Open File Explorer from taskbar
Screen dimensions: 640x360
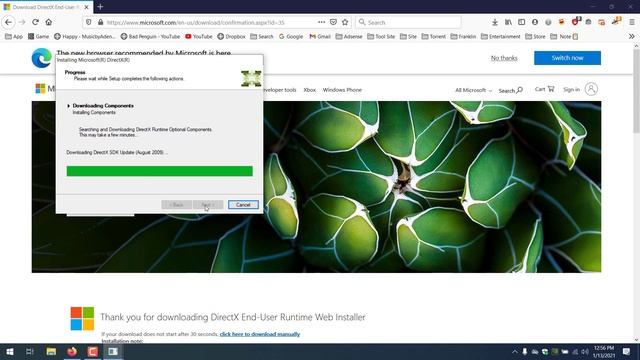(51, 351)
